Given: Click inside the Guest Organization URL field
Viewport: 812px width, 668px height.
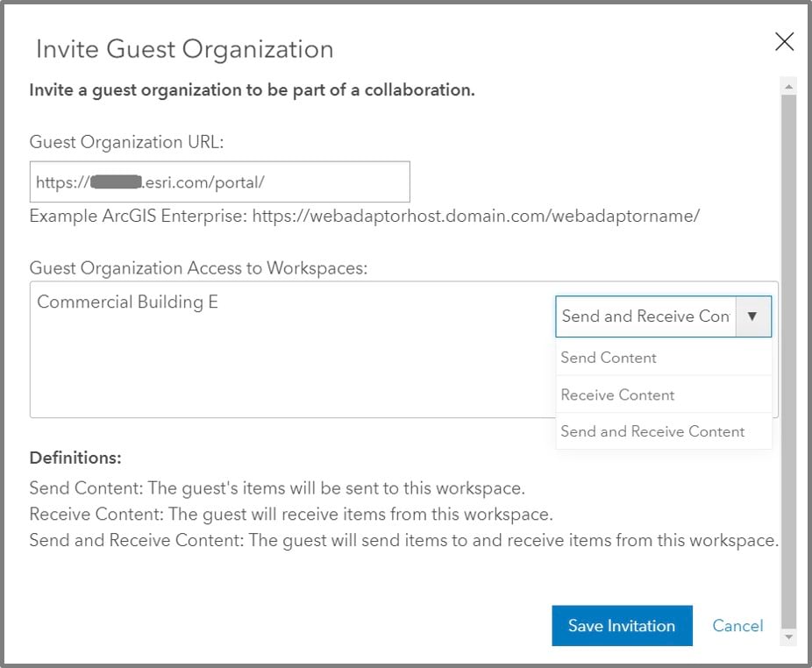Looking at the screenshot, I should [x=219, y=181].
